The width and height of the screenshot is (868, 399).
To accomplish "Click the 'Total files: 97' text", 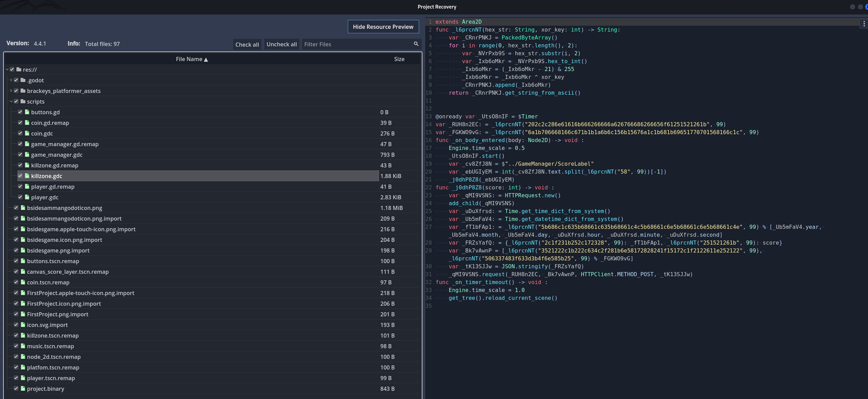I will [x=102, y=44].
